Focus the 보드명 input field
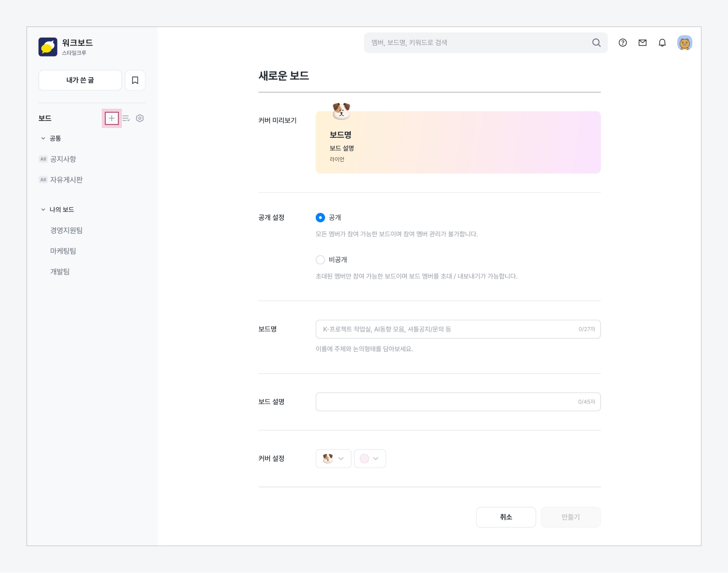Image resolution: width=728 pixels, height=573 pixels. pyautogui.click(x=447, y=329)
